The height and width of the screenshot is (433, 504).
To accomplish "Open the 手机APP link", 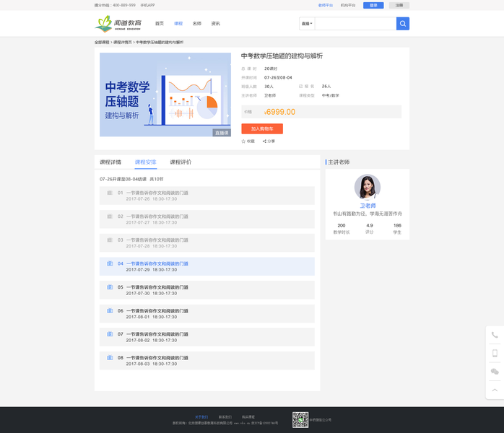I will click(147, 5).
